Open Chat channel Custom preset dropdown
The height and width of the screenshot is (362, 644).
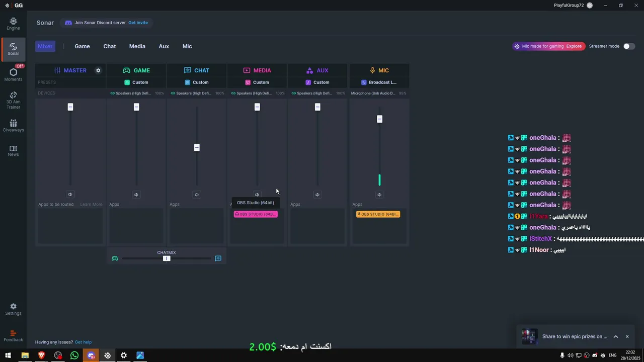(197, 82)
